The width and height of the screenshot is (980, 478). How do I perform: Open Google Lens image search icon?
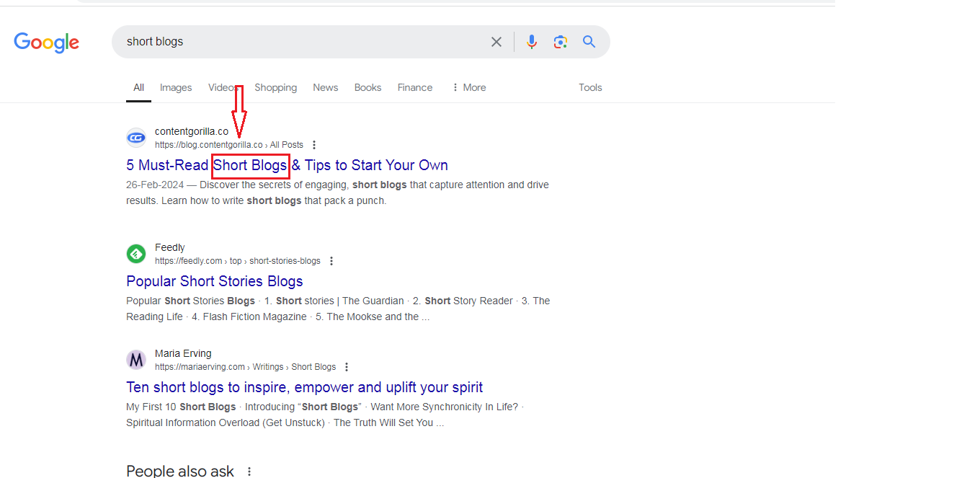click(x=561, y=42)
